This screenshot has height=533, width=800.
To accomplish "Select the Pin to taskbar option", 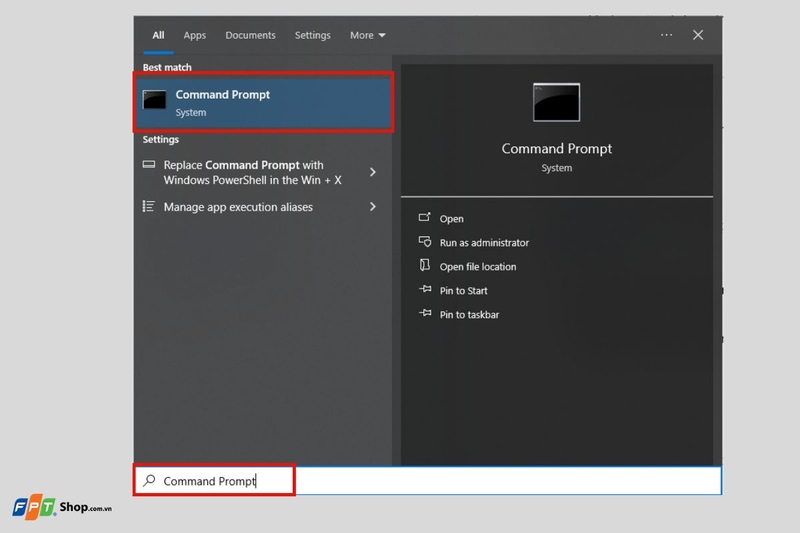I will coord(469,315).
